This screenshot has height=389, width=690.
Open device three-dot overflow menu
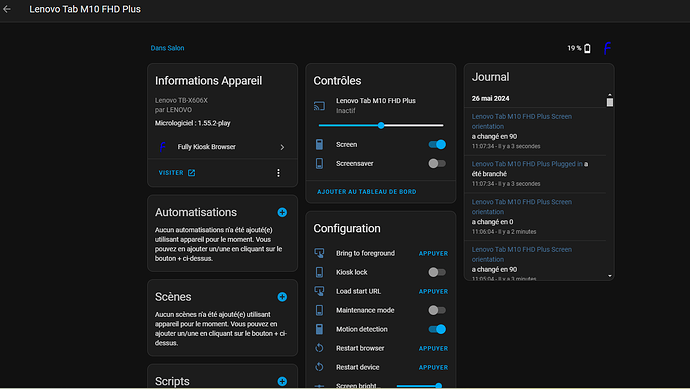tap(278, 173)
